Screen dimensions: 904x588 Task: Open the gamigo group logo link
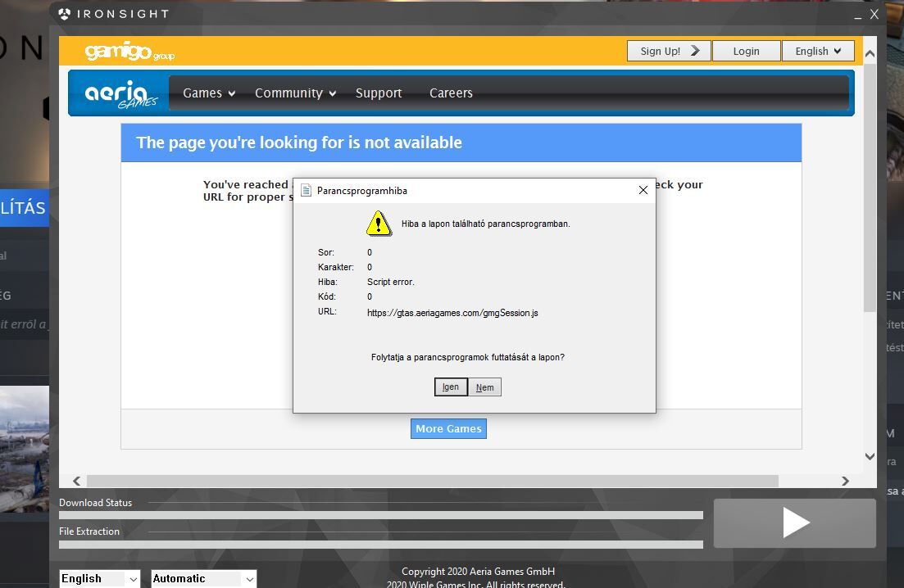tap(129, 52)
